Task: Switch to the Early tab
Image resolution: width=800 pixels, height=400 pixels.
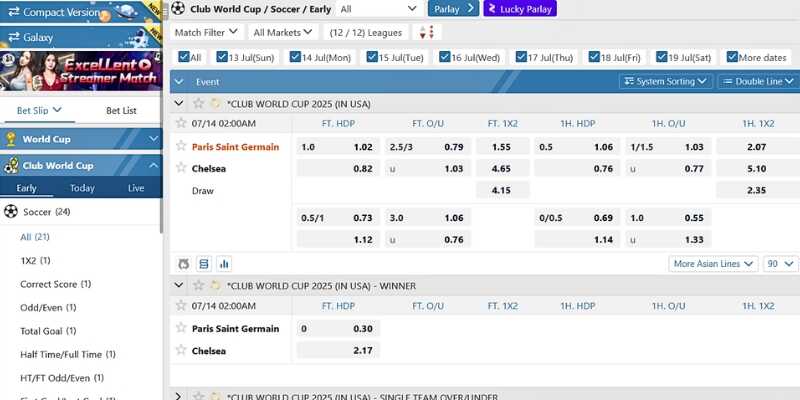Action: 27,188
